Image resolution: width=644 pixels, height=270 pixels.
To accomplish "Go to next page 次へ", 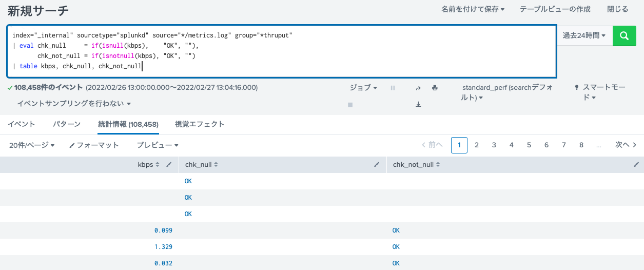I will tap(626, 145).
